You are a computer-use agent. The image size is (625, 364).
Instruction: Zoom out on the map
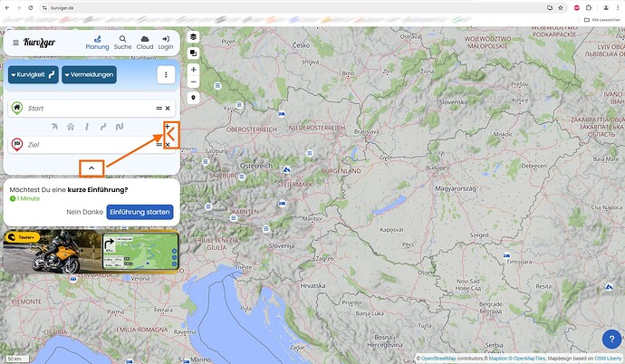coord(193,82)
